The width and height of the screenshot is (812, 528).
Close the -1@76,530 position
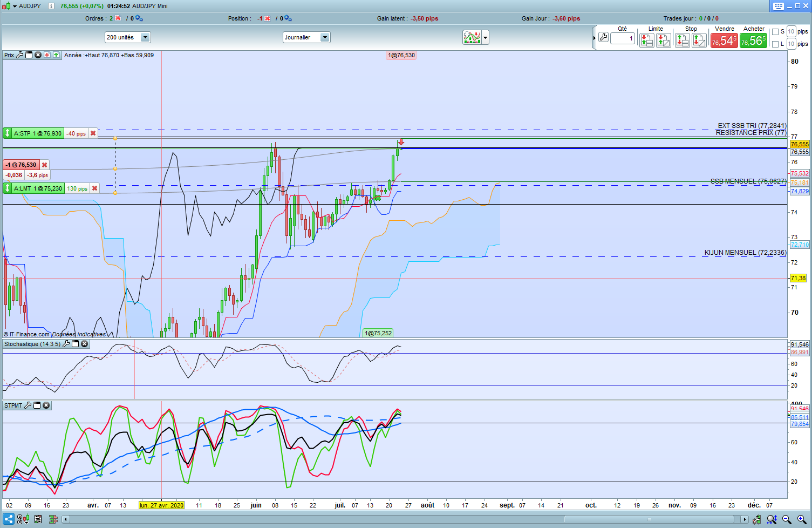point(45,165)
